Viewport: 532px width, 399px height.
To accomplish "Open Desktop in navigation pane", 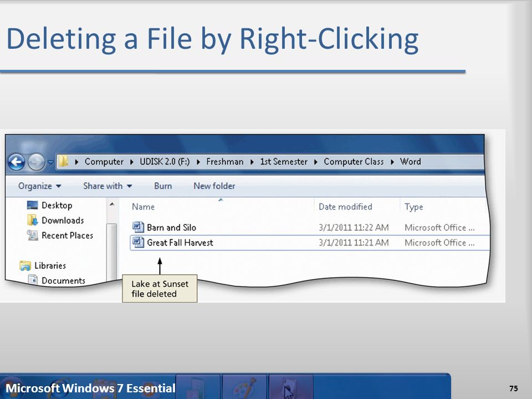I will pyautogui.click(x=57, y=206).
